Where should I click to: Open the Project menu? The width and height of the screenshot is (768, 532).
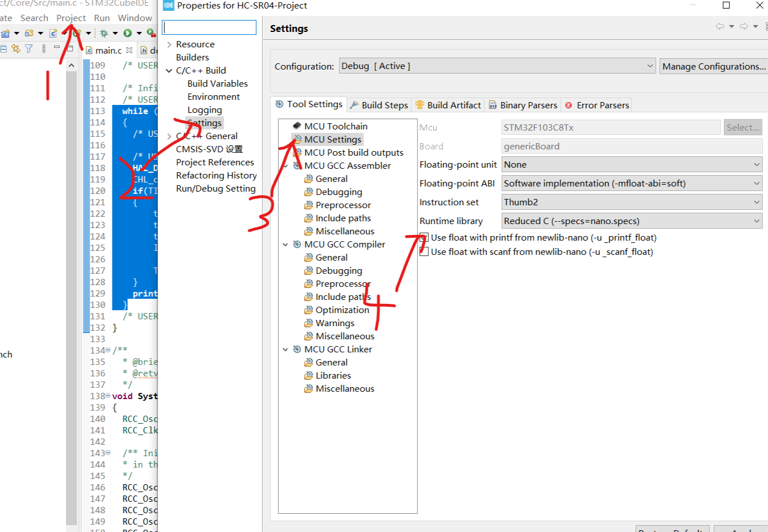(x=71, y=18)
